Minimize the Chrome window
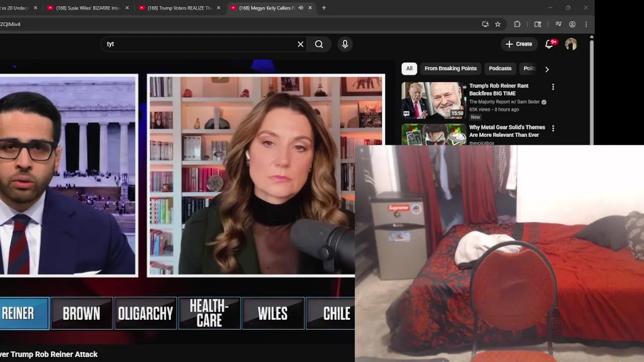The height and width of the screenshot is (362, 644). point(550,8)
